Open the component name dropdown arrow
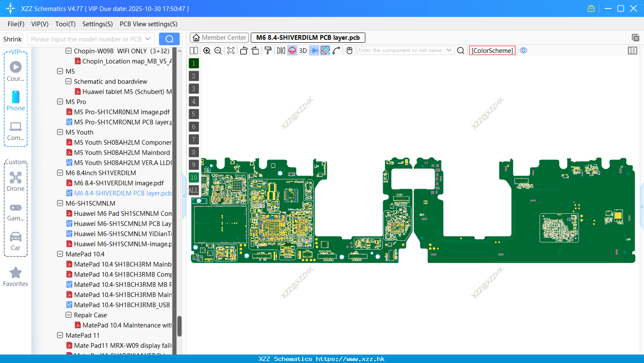The width and height of the screenshot is (644, 363). click(x=449, y=50)
